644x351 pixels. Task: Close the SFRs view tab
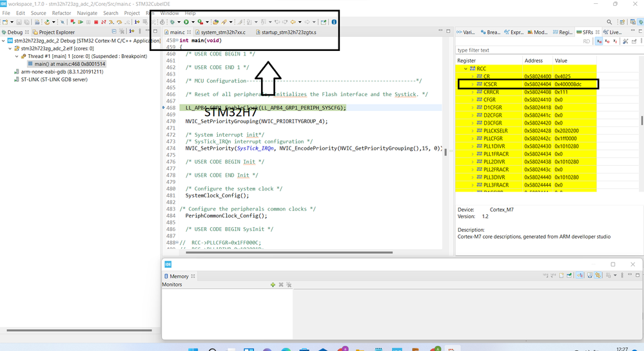598,32
